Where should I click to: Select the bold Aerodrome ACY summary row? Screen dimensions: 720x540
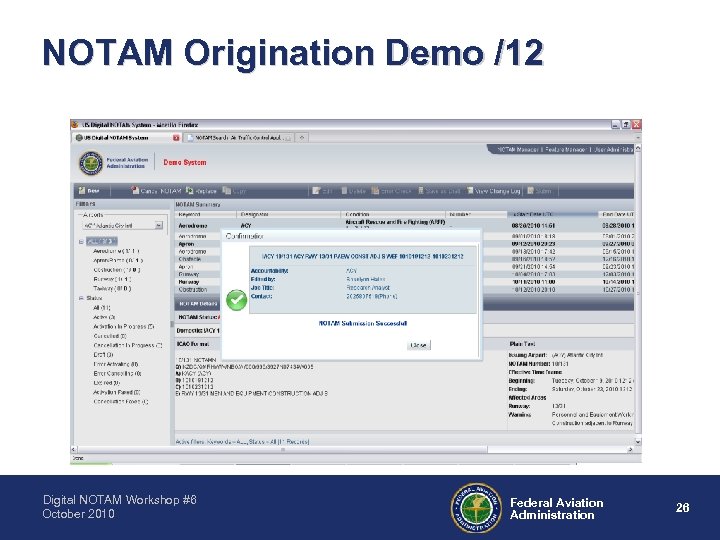[x=405, y=225]
